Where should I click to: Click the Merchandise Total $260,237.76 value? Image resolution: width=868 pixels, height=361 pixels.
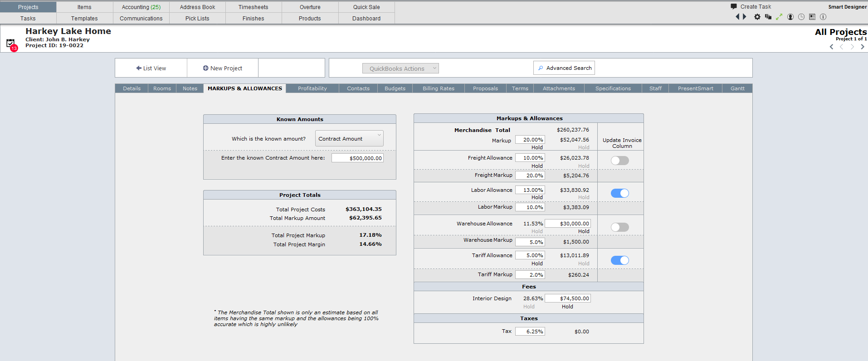(x=573, y=130)
